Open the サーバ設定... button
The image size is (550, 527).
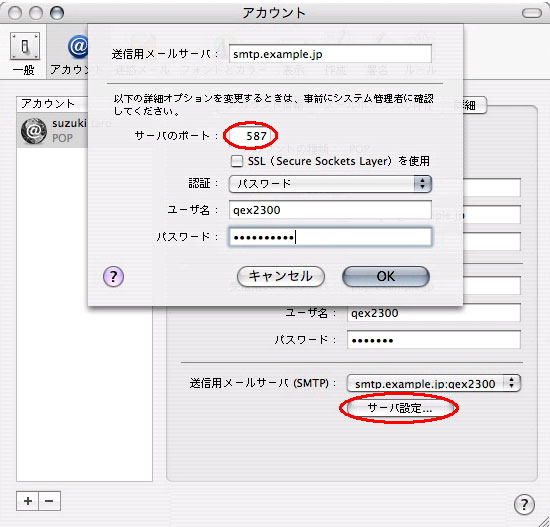399,408
